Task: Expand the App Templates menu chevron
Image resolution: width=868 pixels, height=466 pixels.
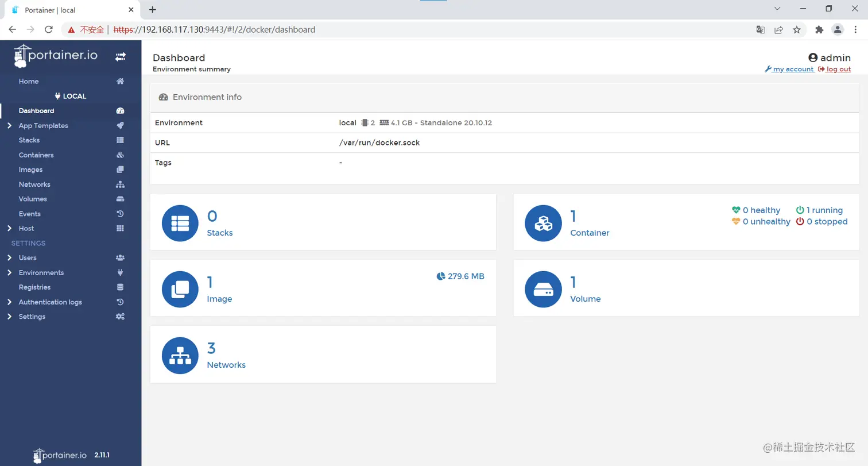Action: (9, 126)
